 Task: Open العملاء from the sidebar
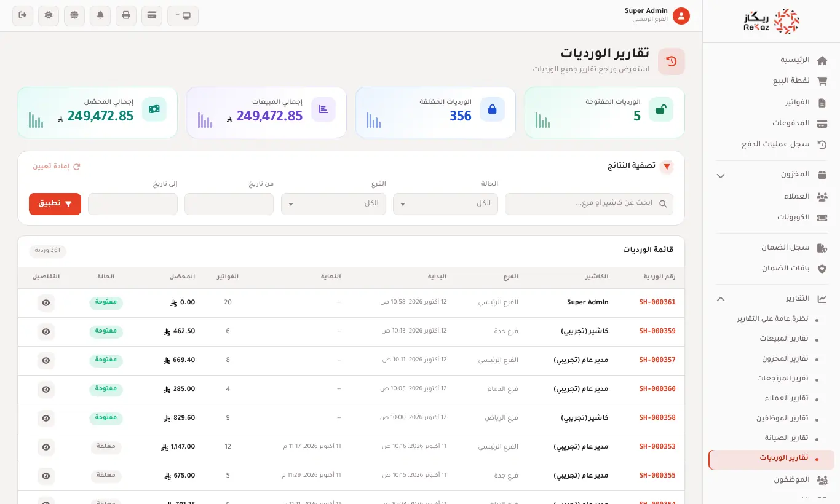click(771, 197)
